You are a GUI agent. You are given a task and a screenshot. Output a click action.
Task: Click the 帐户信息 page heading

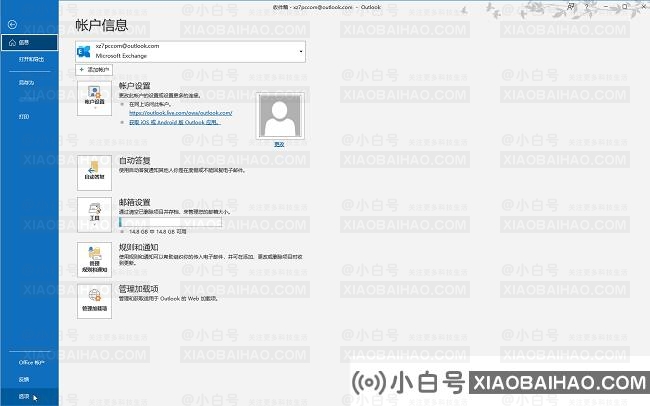pos(102,25)
